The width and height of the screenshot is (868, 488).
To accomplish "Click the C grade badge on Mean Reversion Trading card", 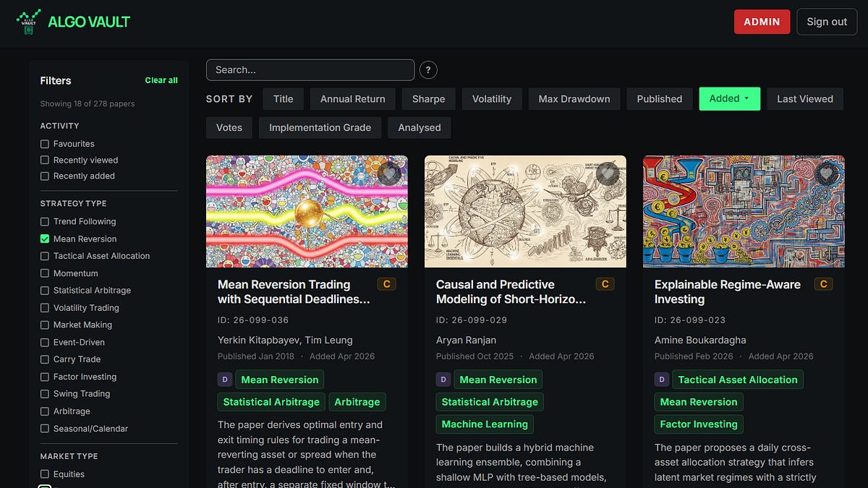I will point(386,284).
